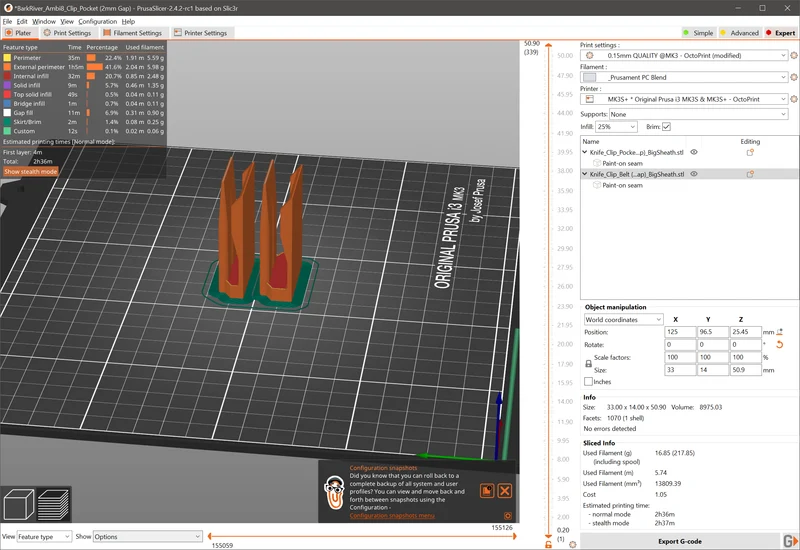Click the vertical slider settings gear icon
Viewport: 800px width, 550px height.
coord(572,544)
